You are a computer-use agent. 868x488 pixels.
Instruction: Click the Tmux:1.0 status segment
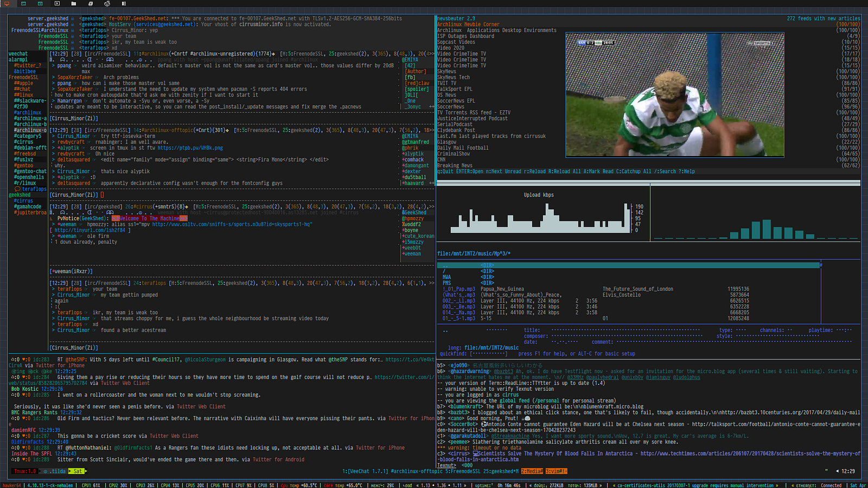[25, 471]
